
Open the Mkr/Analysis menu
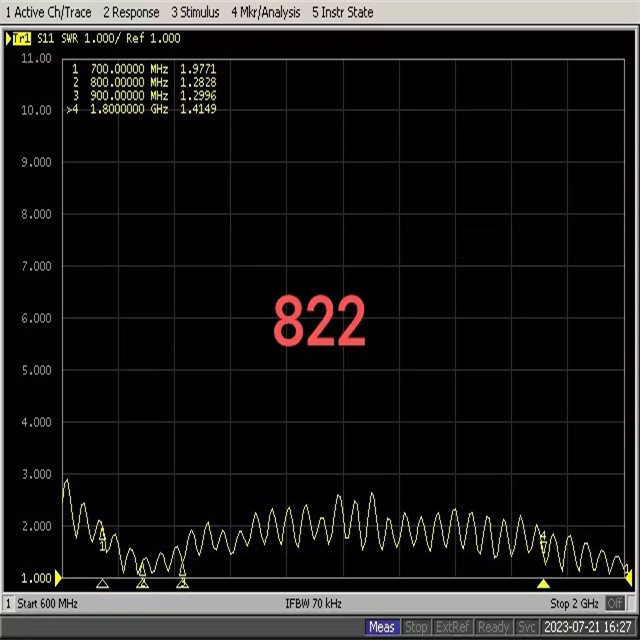pyautogui.click(x=265, y=12)
